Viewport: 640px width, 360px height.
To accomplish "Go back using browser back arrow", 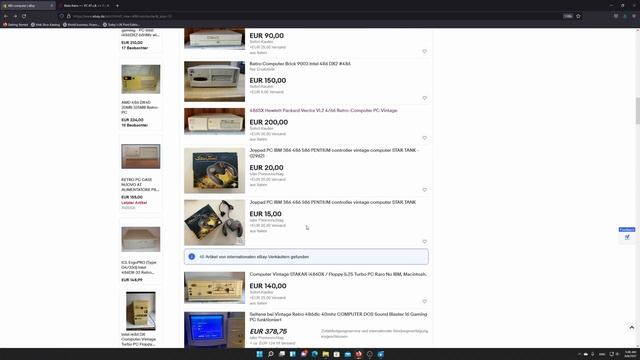I will pos(6,16).
